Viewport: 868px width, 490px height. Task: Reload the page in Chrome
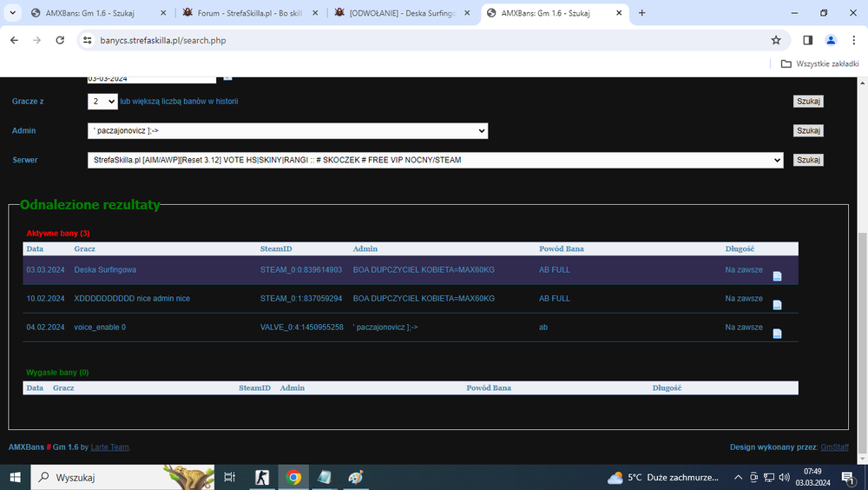click(x=60, y=40)
